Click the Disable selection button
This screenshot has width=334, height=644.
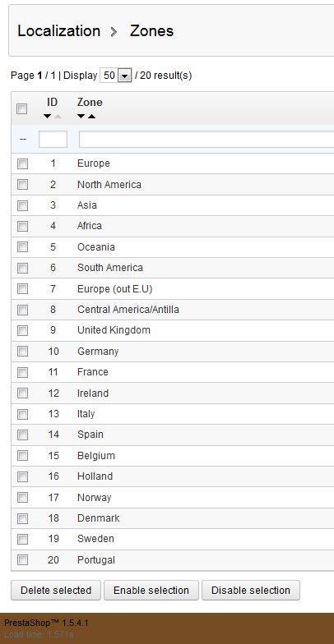tap(251, 590)
